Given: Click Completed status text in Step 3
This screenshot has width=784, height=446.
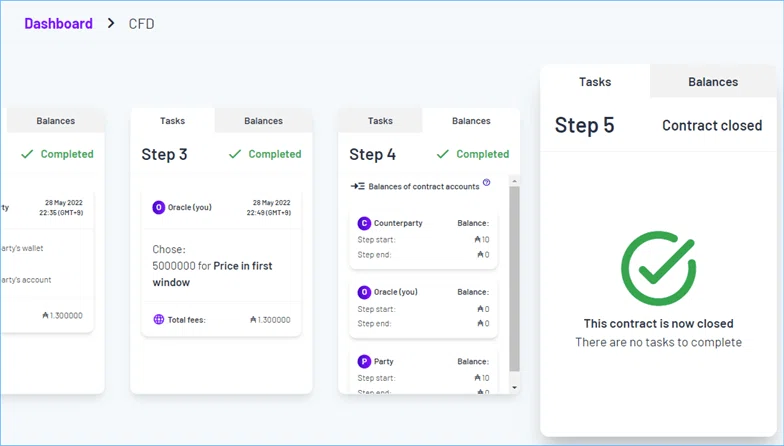Looking at the screenshot, I should pyautogui.click(x=275, y=154).
